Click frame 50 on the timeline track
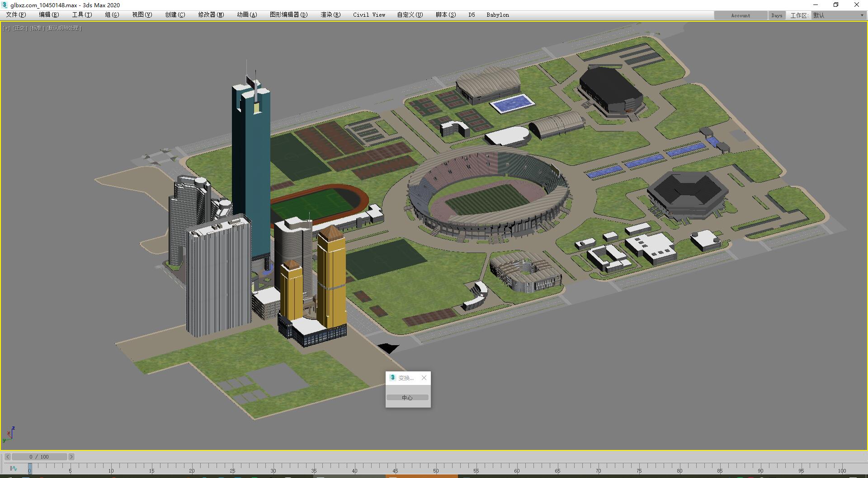Viewport: 868px width, 478px height. coord(435,467)
